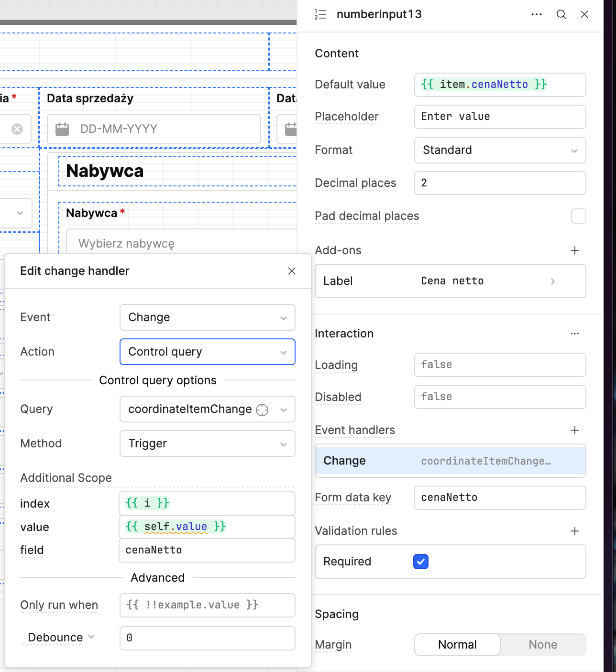Set Margin to None
The image size is (616, 672).
(543, 645)
